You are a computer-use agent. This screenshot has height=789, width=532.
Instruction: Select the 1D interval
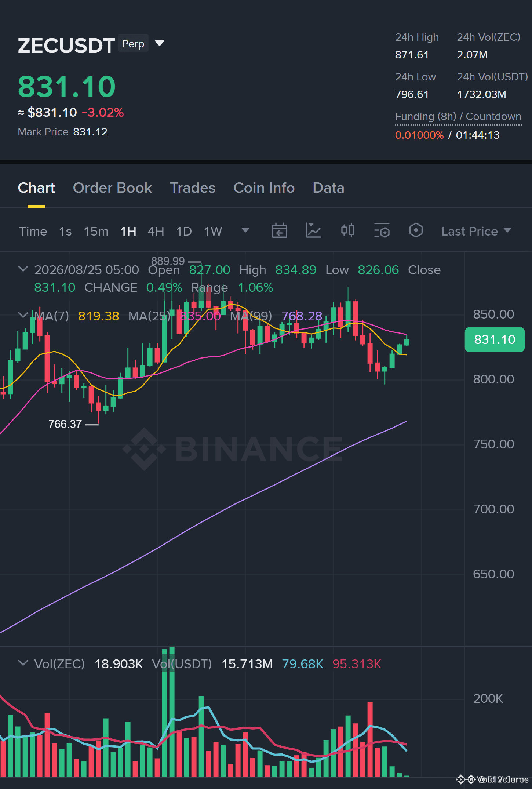click(184, 231)
